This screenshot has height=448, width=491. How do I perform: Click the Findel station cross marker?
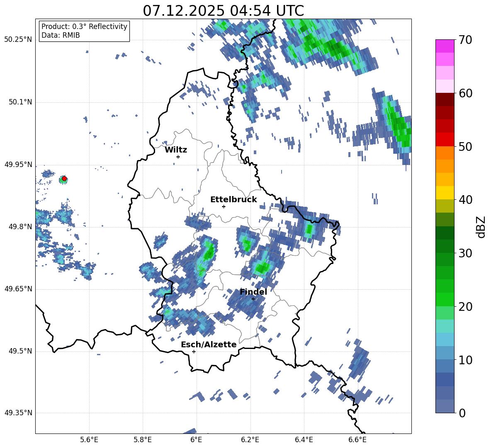tap(253, 299)
